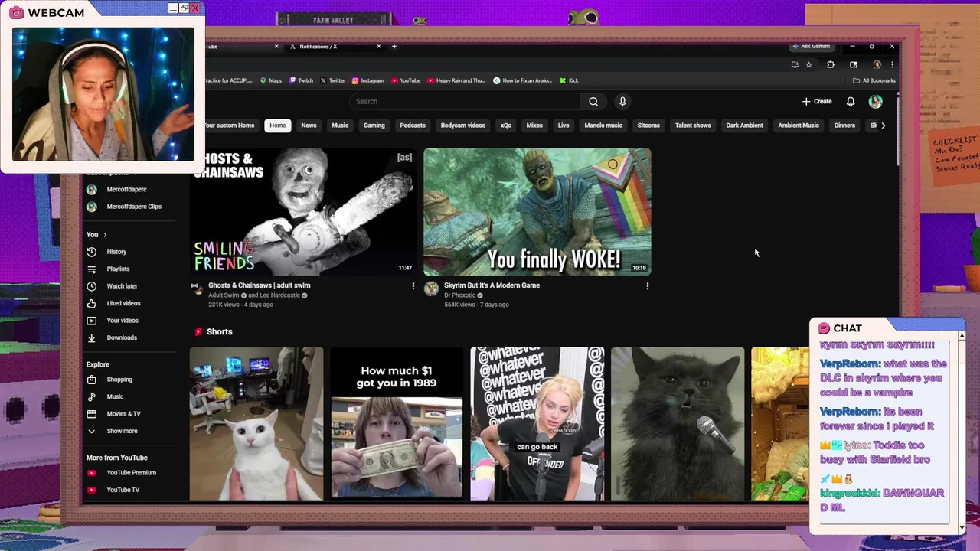
Task: Open Chrome three-dot menu
Action: (x=892, y=65)
